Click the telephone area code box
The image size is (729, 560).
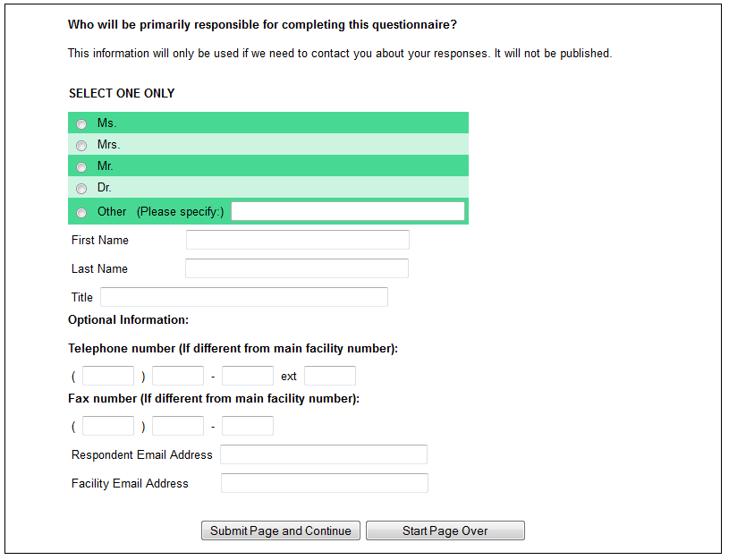(x=108, y=376)
